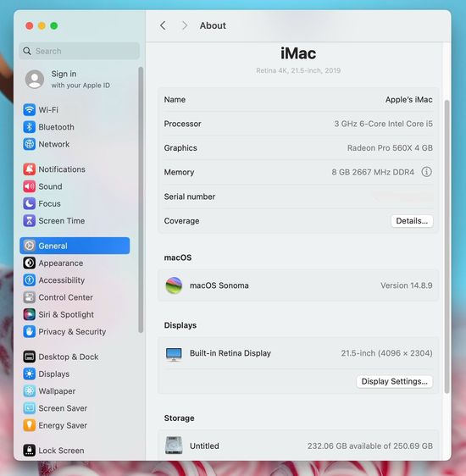The width and height of the screenshot is (466, 476).
Task: Open Network globe icon
Action: click(29, 144)
